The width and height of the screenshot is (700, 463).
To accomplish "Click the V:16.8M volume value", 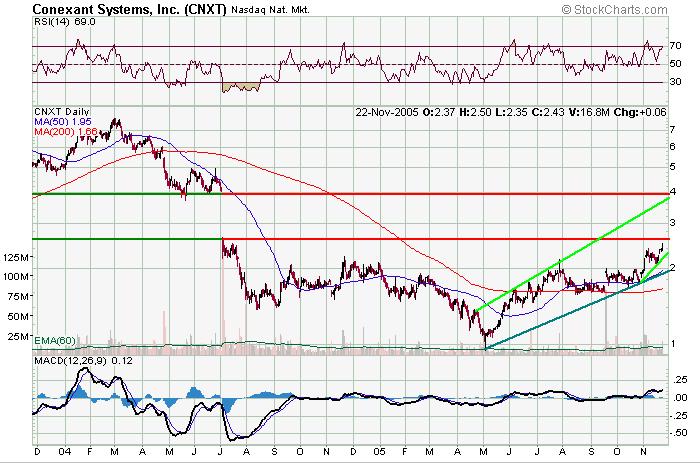I will 588,113.
